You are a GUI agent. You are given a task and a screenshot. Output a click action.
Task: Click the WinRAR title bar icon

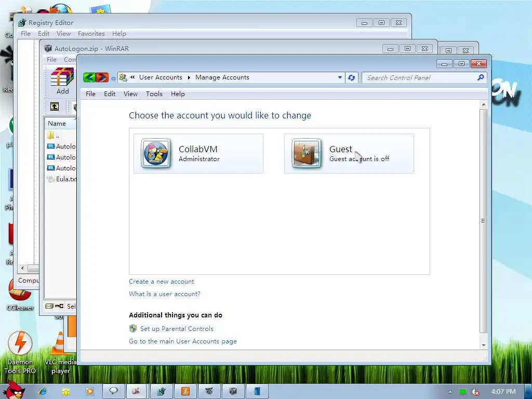(x=48, y=48)
